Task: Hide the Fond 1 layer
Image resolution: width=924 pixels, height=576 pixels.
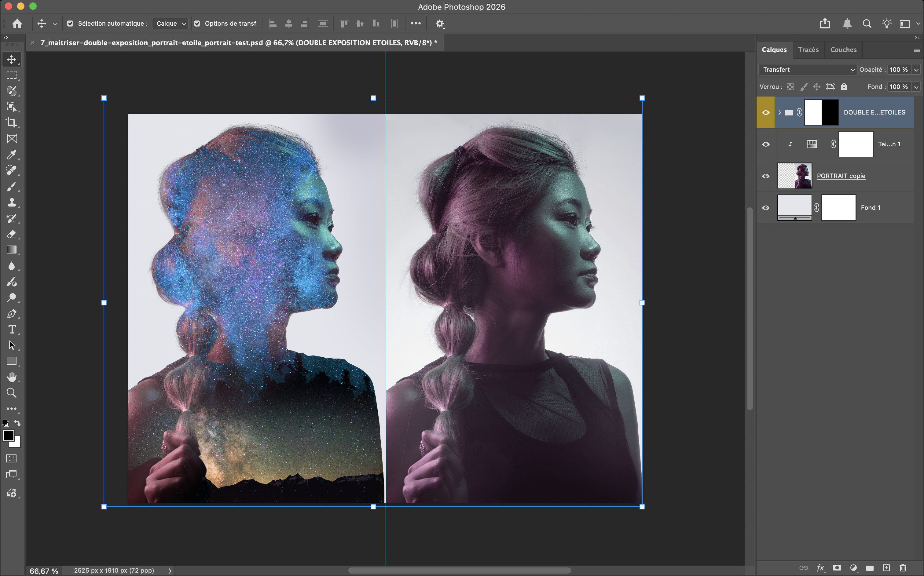Action: point(765,208)
